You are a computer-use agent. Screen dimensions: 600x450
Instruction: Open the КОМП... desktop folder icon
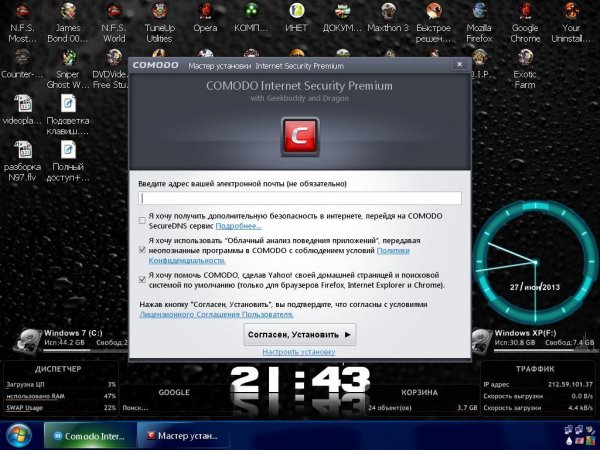point(251,11)
